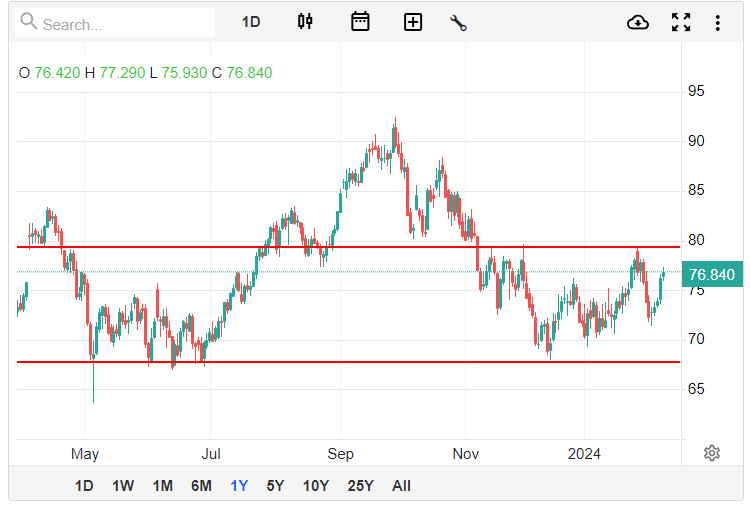The width and height of the screenshot is (750, 517).
Task: Click the Nov label on time axis
Action: pyautogui.click(x=465, y=453)
